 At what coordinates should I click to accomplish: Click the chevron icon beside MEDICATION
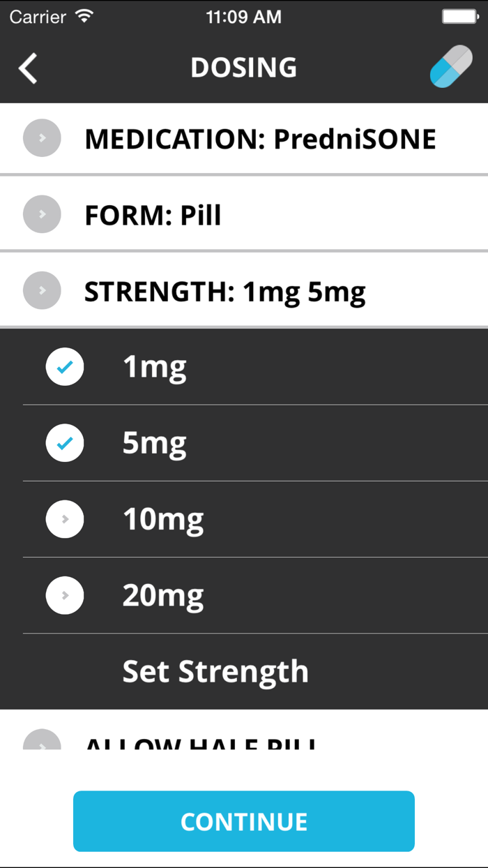coord(42,137)
